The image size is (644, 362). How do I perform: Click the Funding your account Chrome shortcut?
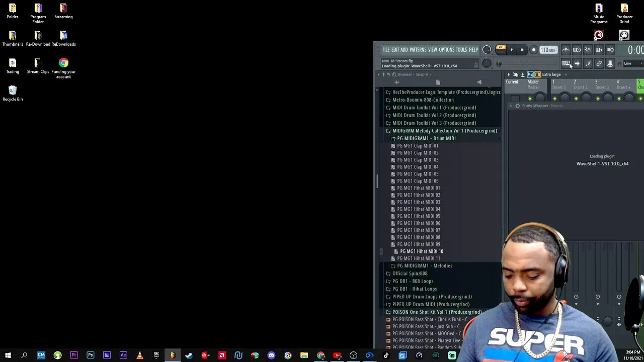[x=63, y=68]
